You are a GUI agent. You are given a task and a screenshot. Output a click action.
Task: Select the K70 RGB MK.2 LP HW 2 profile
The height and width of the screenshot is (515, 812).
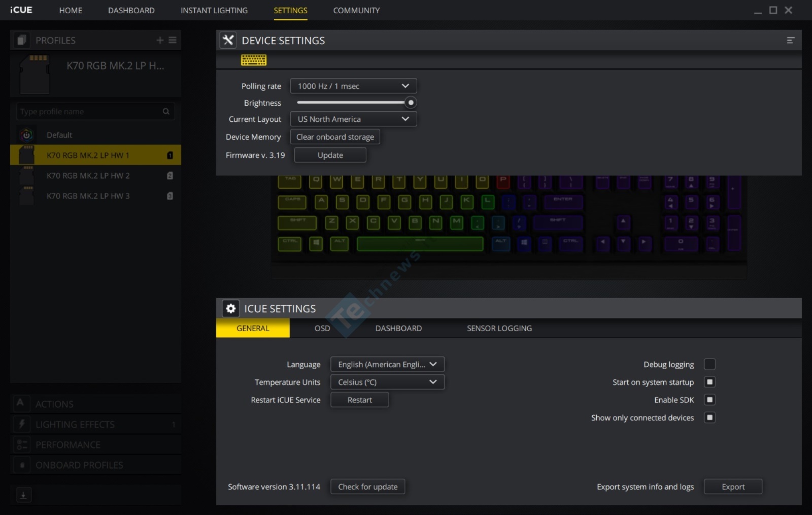[95, 176]
